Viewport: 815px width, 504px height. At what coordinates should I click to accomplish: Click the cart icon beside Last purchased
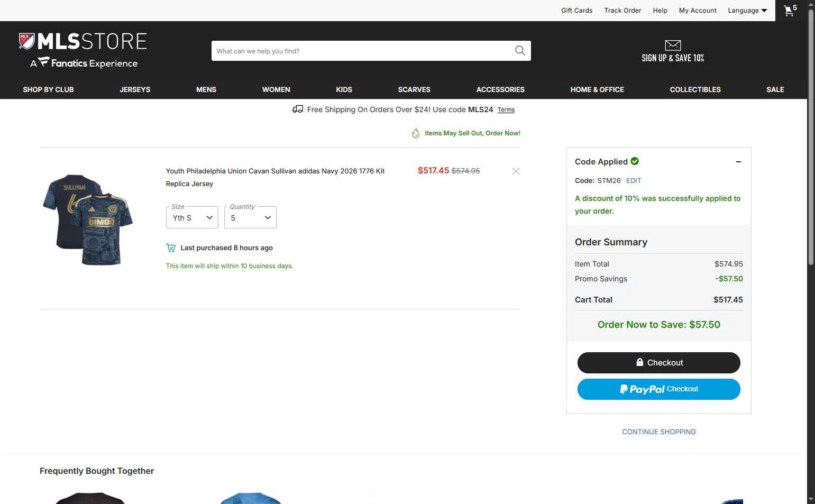[x=171, y=248]
